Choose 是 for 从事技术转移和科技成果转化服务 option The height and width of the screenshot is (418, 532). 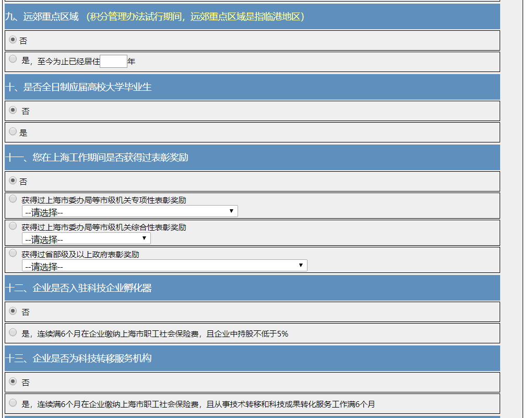[x=13, y=403]
